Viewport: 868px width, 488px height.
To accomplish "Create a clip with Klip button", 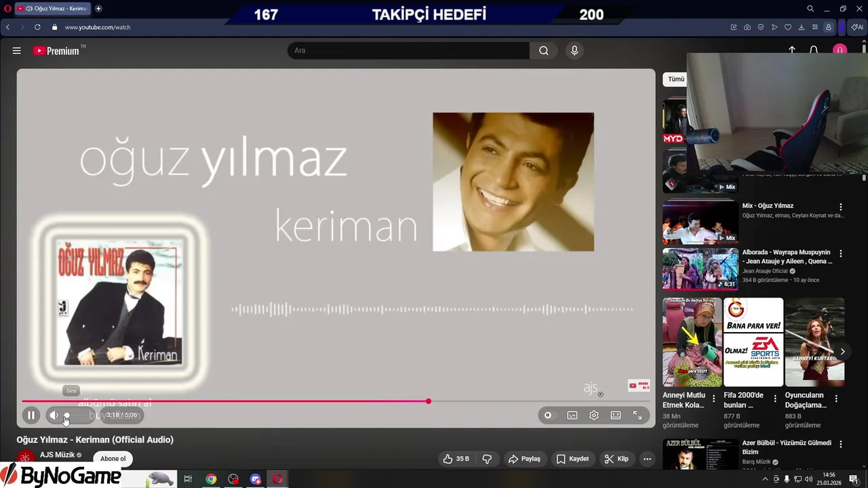I will click(616, 459).
